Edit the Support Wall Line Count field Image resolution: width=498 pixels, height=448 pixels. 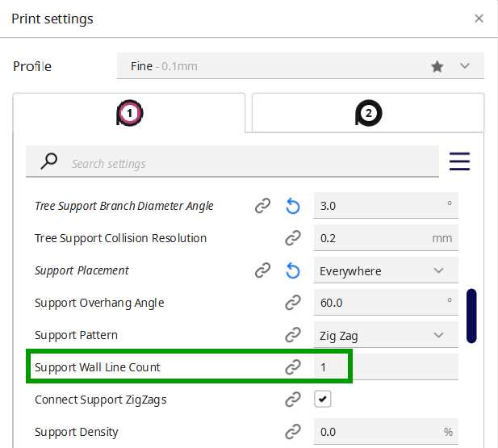pos(386,366)
